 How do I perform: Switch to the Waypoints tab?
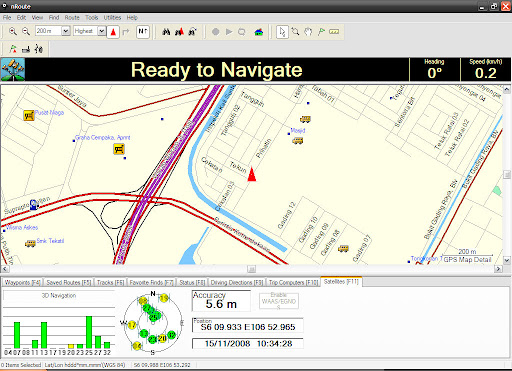(22, 283)
